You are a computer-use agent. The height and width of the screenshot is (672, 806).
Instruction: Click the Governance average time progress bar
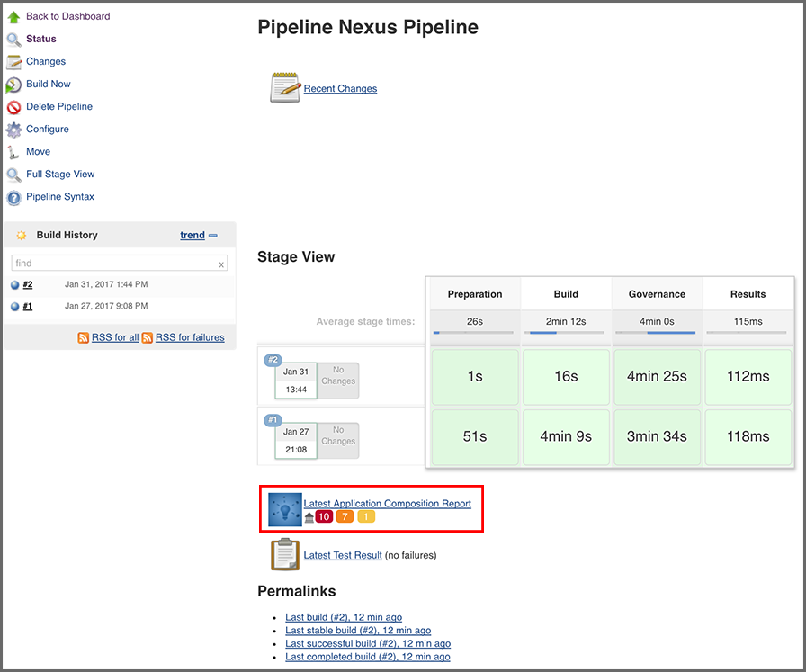(656, 333)
